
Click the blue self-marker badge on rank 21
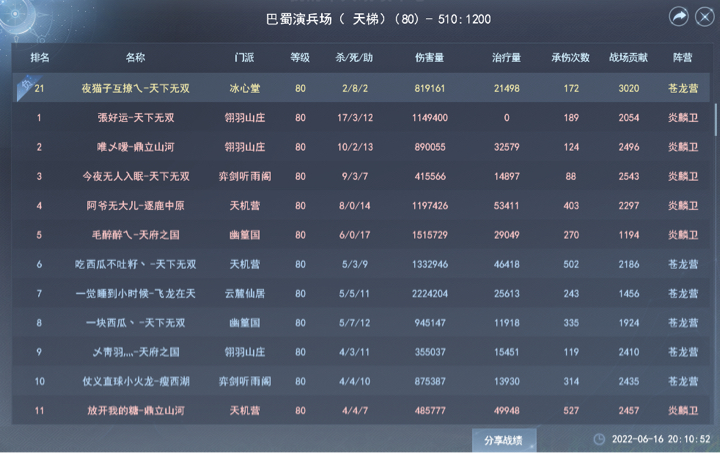pyautogui.click(x=24, y=86)
